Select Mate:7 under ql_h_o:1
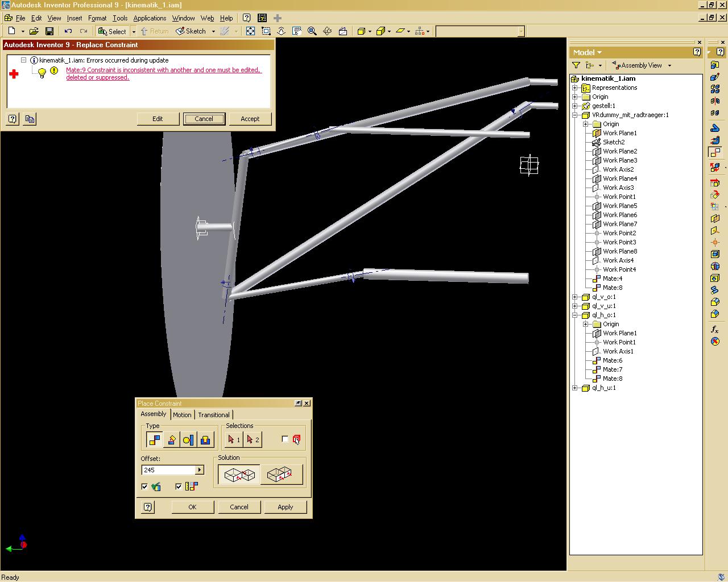 (x=613, y=369)
